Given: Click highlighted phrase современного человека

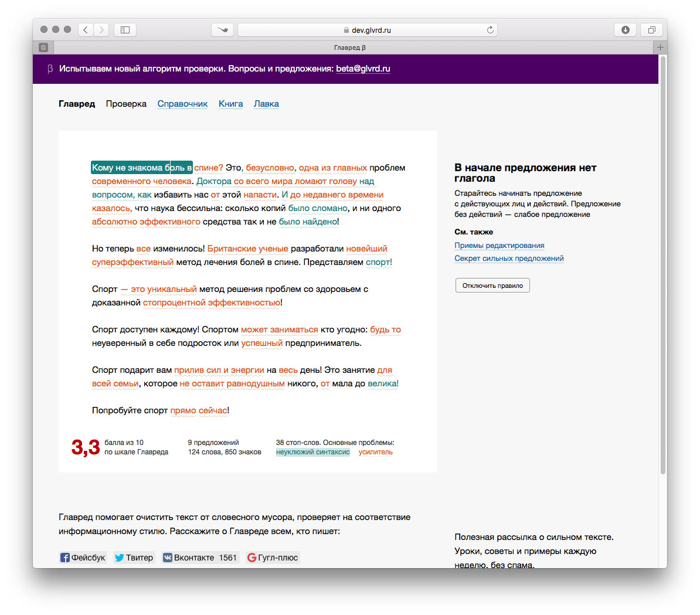Looking at the screenshot, I should 142,181.
